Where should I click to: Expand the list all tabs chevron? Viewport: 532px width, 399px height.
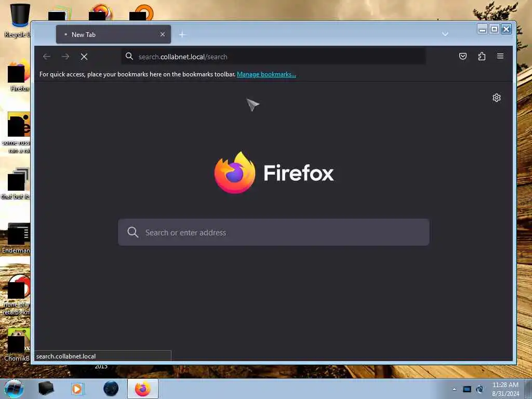coord(445,34)
